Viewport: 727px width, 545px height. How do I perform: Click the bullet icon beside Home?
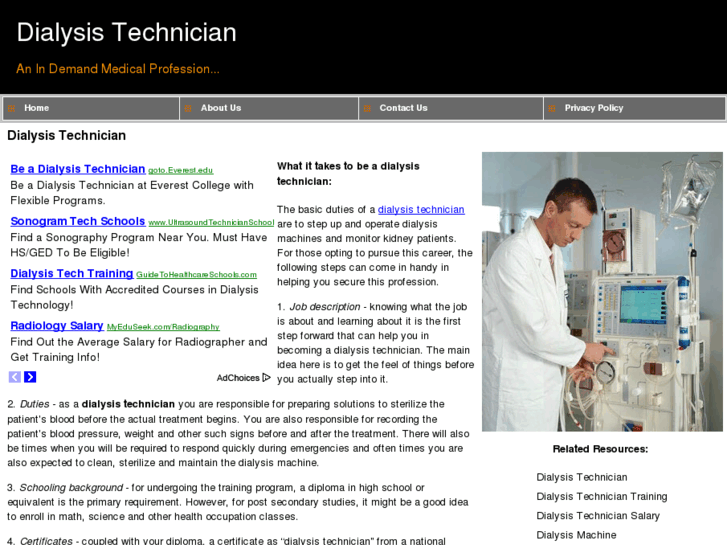click(x=11, y=109)
